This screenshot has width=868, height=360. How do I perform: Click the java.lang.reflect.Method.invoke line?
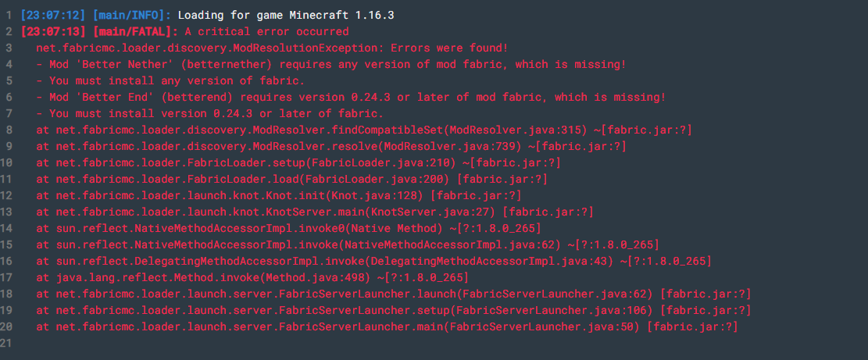252,277
